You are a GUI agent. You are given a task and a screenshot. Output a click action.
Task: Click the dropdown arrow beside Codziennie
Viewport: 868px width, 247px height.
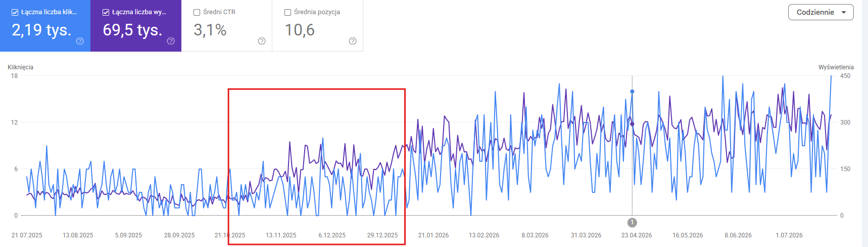tap(844, 12)
